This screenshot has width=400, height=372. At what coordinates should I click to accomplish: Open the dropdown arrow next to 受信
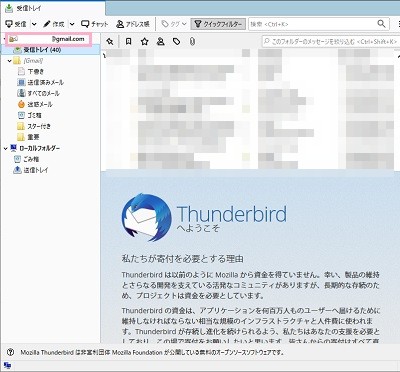coord(34,24)
